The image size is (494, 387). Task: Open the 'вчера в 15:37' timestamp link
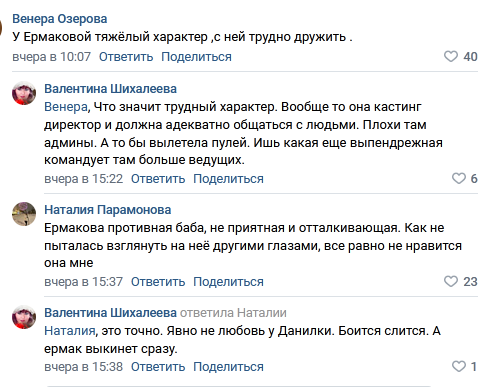tap(84, 282)
